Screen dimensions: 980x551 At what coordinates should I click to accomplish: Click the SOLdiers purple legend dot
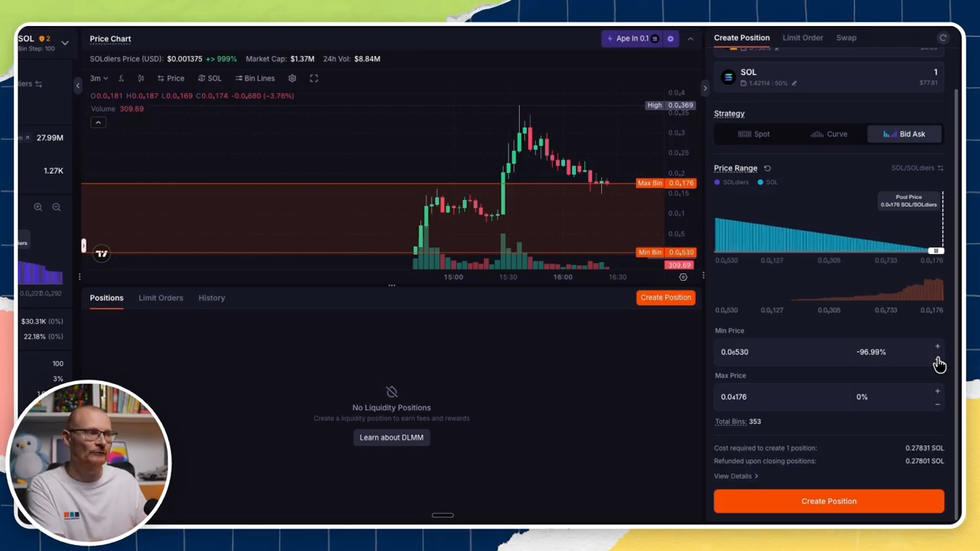pos(717,182)
